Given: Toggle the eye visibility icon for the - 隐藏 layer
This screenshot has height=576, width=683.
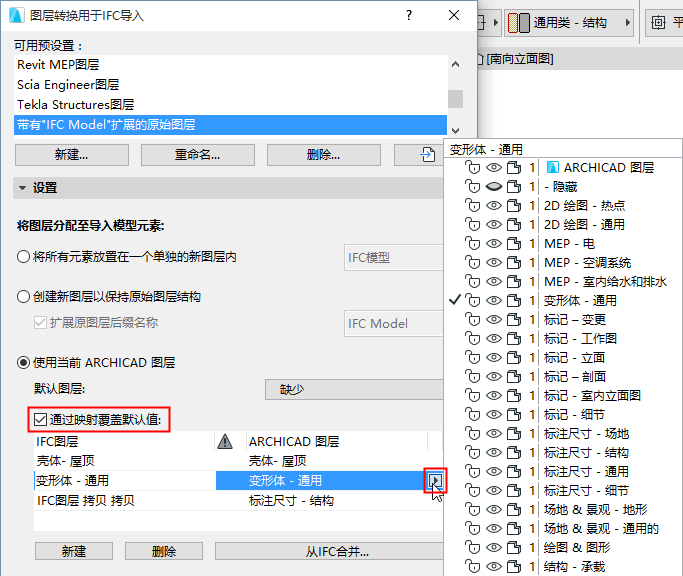Looking at the screenshot, I should (x=494, y=186).
